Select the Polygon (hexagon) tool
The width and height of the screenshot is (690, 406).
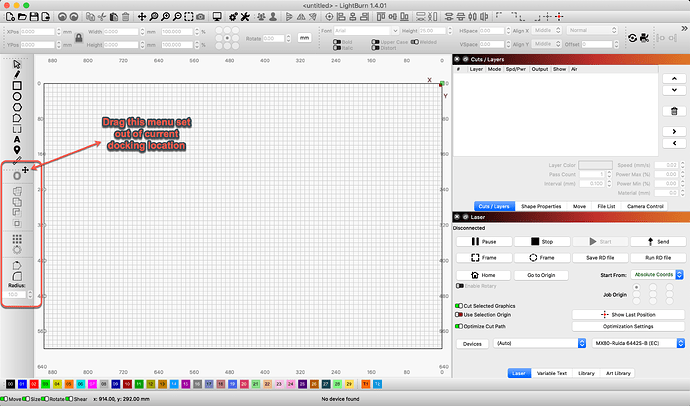[x=17, y=107]
